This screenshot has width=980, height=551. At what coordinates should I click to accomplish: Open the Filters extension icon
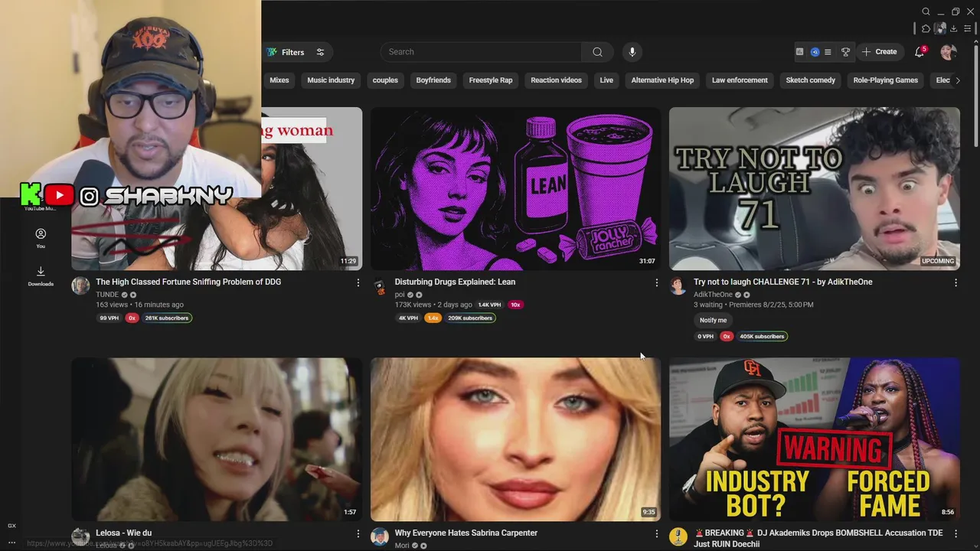[x=272, y=52]
